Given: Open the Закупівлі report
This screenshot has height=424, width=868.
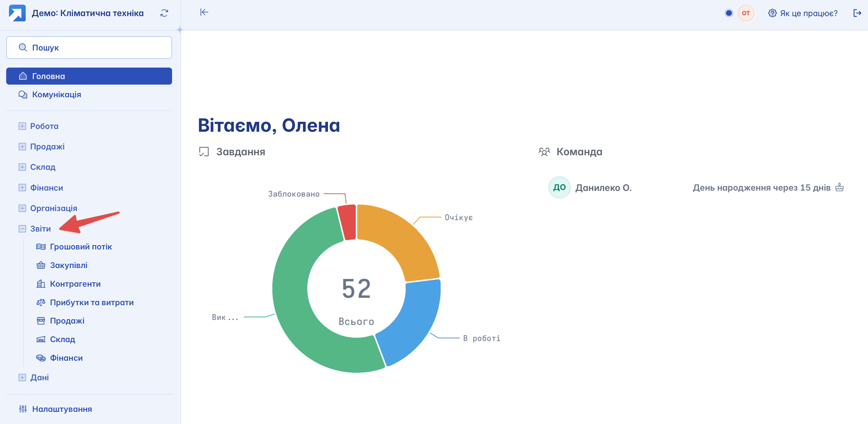Looking at the screenshot, I should pyautogui.click(x=69, y=265).
